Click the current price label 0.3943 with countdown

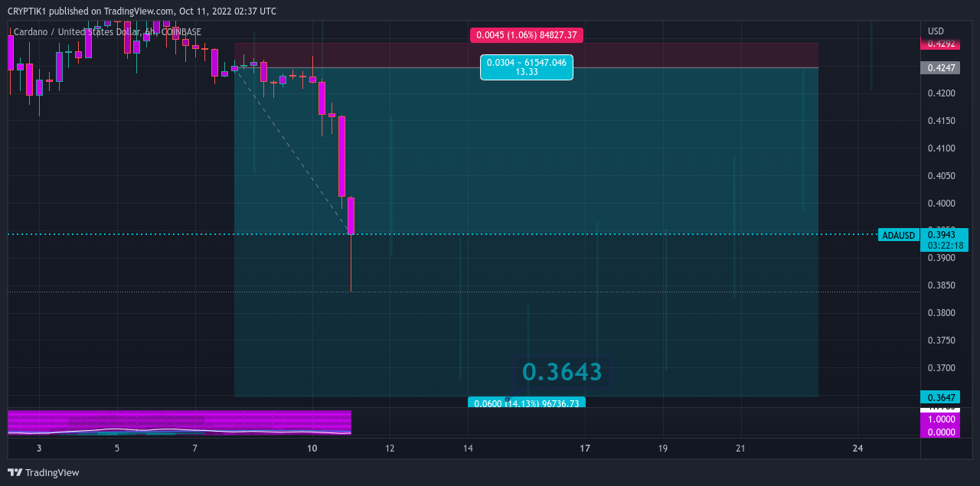point(945,240)
